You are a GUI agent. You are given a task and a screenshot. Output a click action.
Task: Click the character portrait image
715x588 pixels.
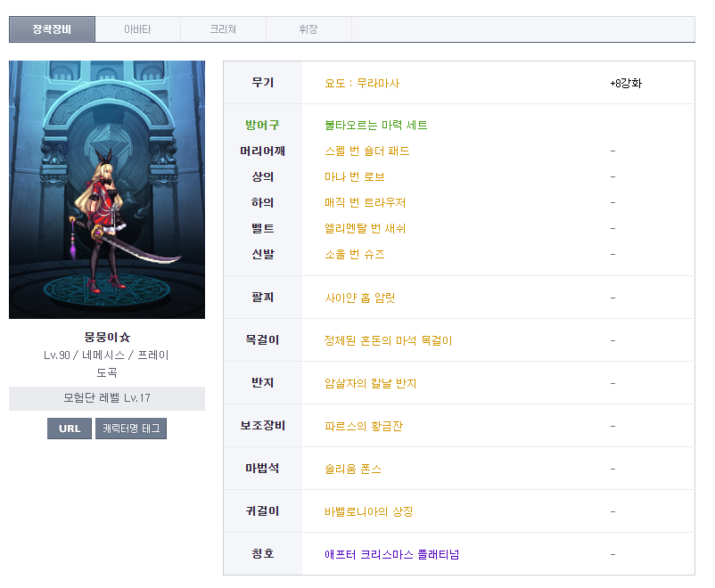pos(107,190)
